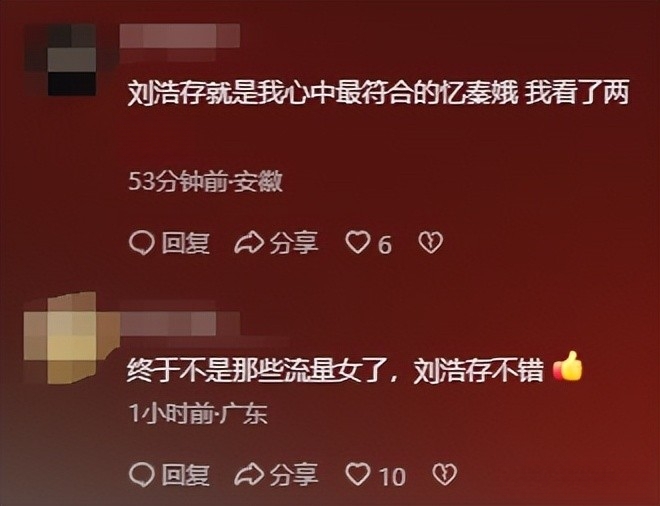The image size is (660, 506).
Task: Click reply bubble icon on Guangdong comment
Action: click(x=142, y=474)
